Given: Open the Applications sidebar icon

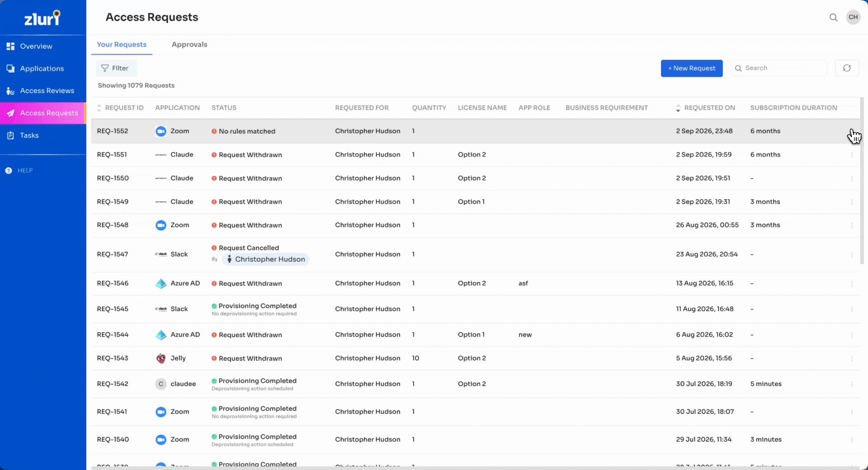Looking at the screenshot, I should [10, 68].
